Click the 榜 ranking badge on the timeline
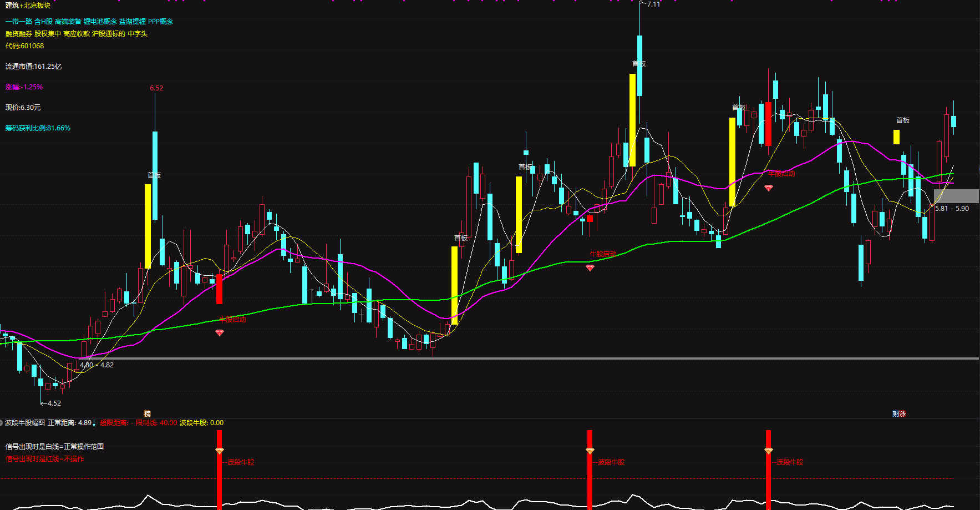 click(147, 413)
